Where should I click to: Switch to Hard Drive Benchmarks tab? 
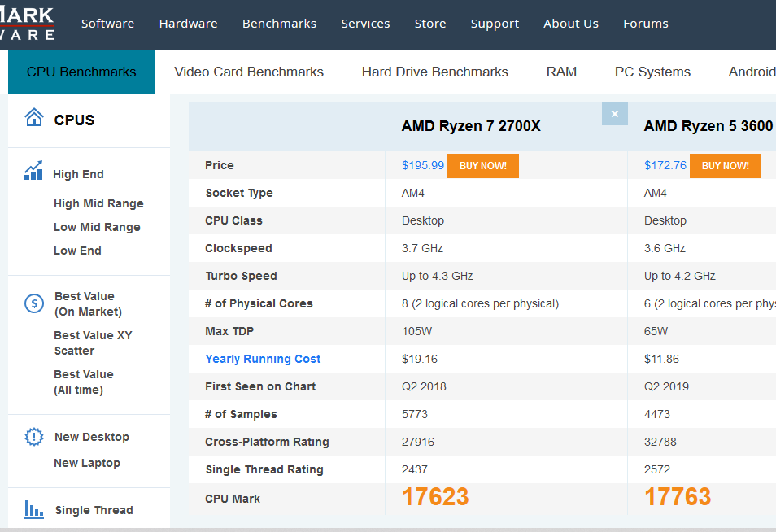[x=435, y=72]
